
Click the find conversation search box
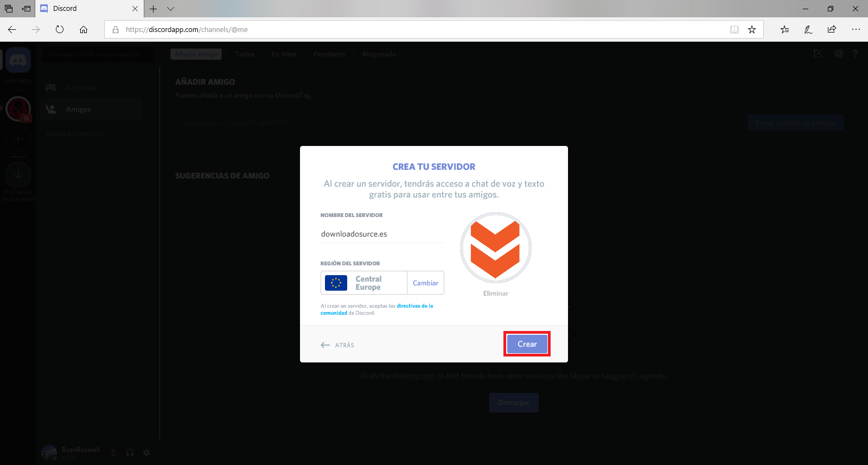coord(98,54)
